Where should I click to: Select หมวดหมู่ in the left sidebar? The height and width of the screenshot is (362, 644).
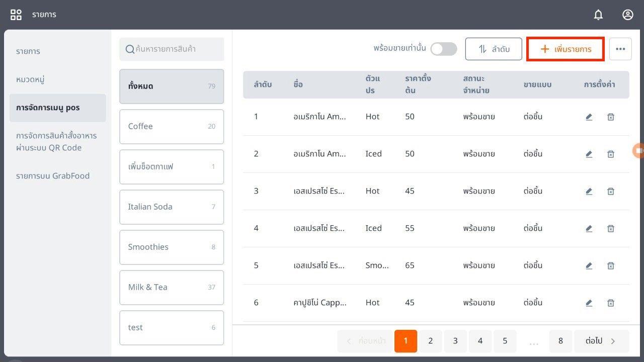[x=31, y=79]
